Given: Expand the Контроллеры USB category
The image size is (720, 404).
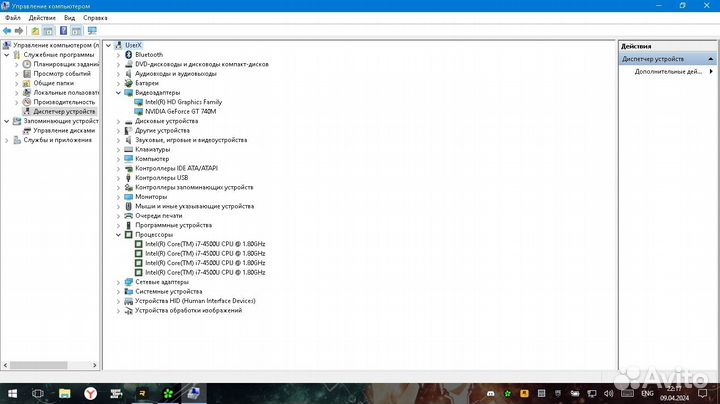Looking at the screenshot, I should tap(117, 178).
